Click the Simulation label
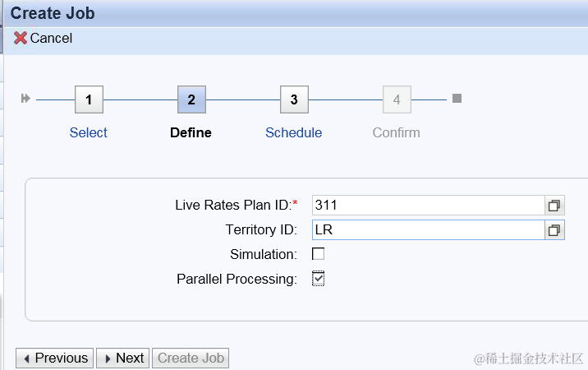 click(x=264, y=254)
